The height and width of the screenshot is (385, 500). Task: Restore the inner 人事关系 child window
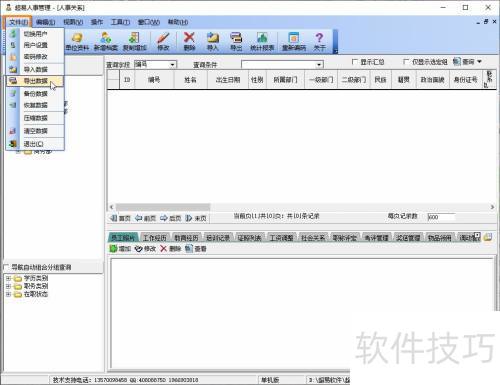pos(486,22)
